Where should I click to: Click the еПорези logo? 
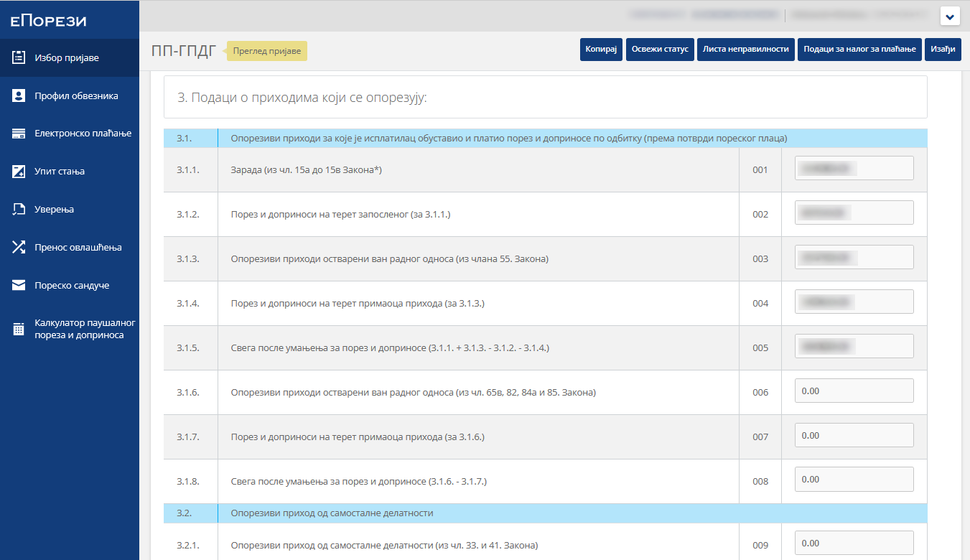pos(49,21)
